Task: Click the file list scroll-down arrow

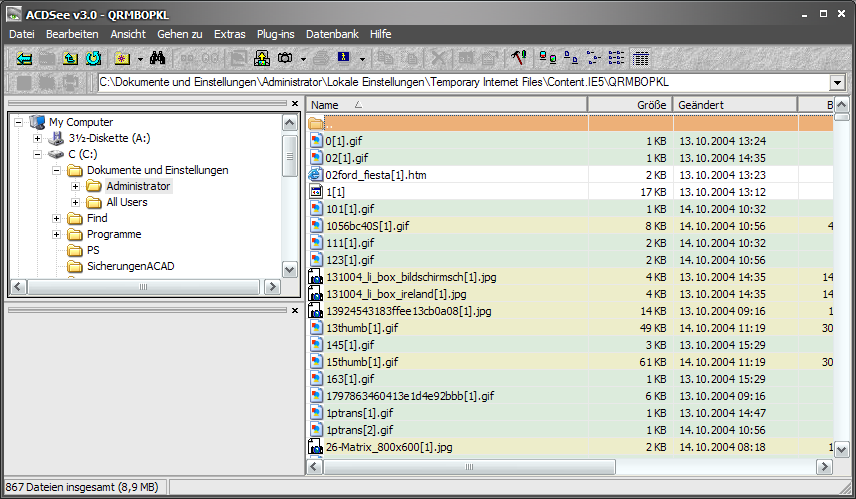Action: [x=841, y=450]
